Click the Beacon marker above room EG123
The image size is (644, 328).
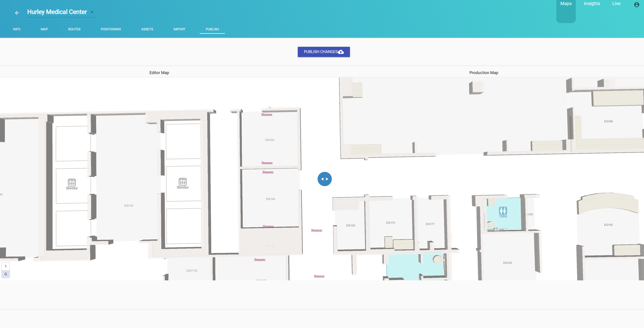pos(267,115)
